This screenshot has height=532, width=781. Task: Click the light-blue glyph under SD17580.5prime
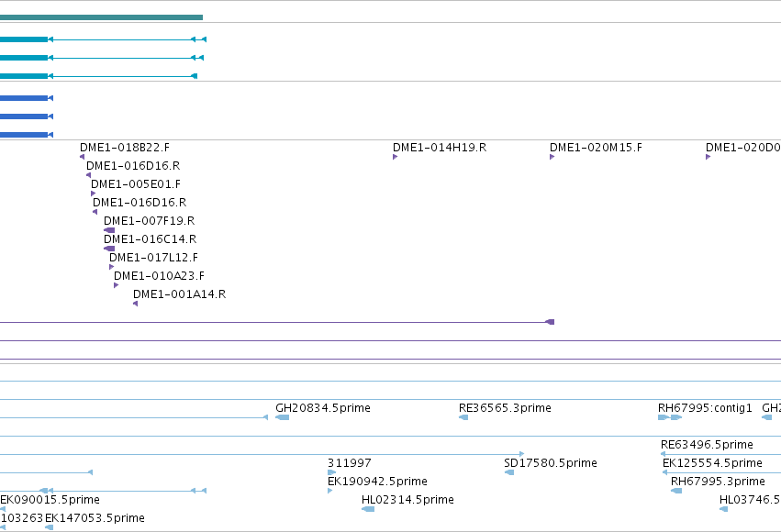(509, 472)
